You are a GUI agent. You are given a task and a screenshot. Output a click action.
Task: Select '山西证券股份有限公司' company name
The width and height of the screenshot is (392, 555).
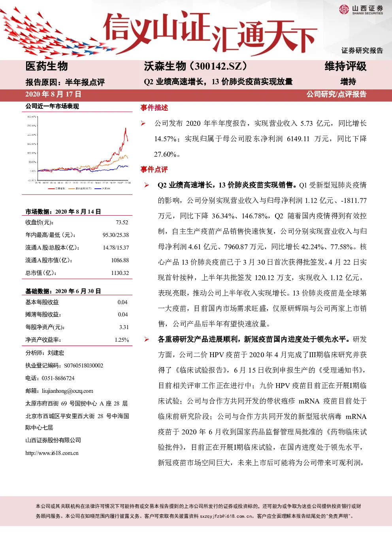53,440
